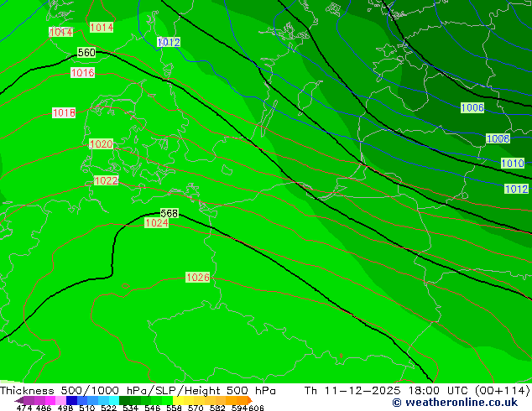This screenshot has width=532, height=411.
Task: Click the weatheronline.co.uk copyright link
Action: tap(455, 403)
